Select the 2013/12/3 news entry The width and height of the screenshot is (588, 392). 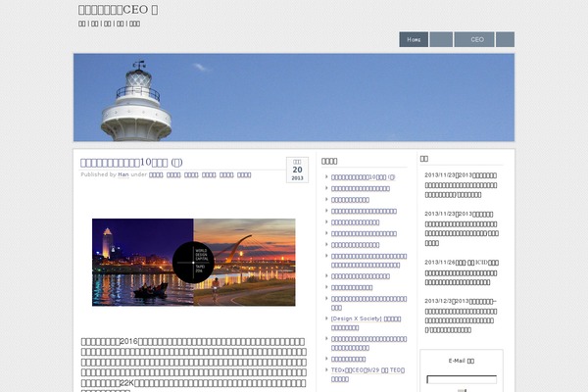[x=461, y=316]
